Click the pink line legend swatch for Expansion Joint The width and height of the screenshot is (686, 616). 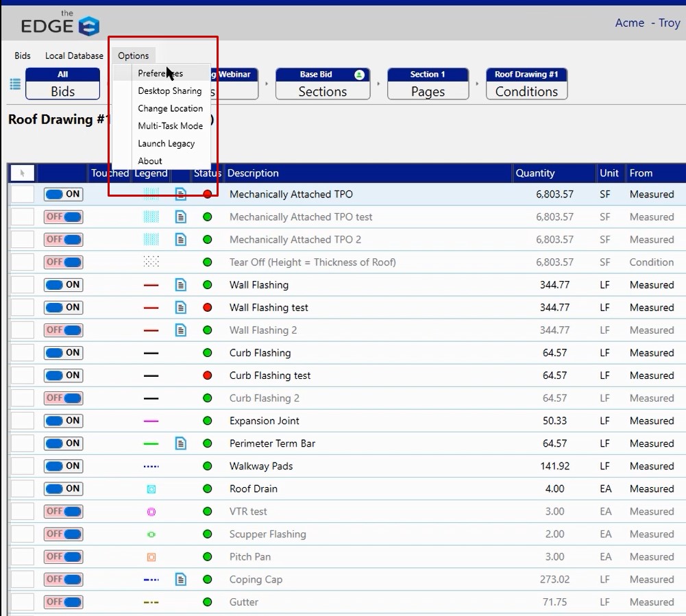[x=151, y=421]
